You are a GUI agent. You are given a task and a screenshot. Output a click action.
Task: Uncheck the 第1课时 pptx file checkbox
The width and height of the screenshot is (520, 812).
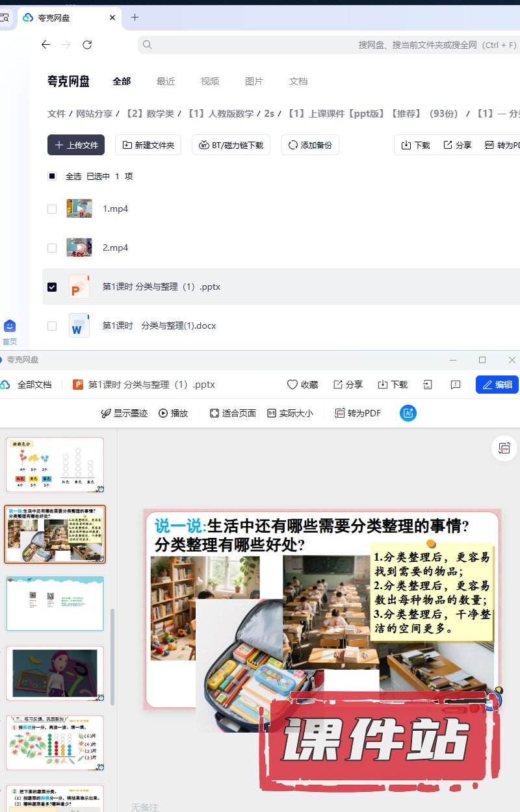[52, 287]
